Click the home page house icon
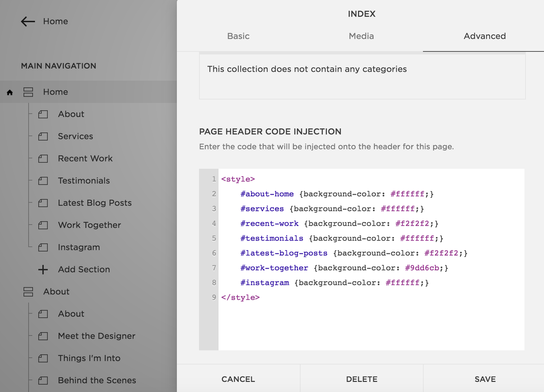This screenshot has height=392, width=544. tap(10, 92)
